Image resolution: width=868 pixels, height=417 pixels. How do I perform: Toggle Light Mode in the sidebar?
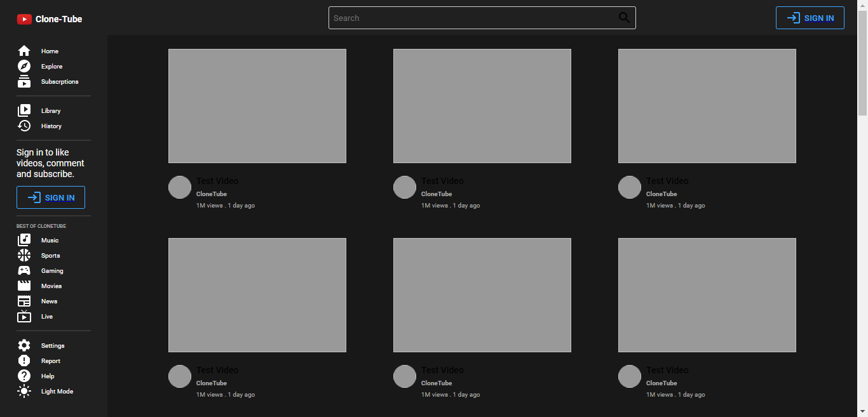click(45, 391)
